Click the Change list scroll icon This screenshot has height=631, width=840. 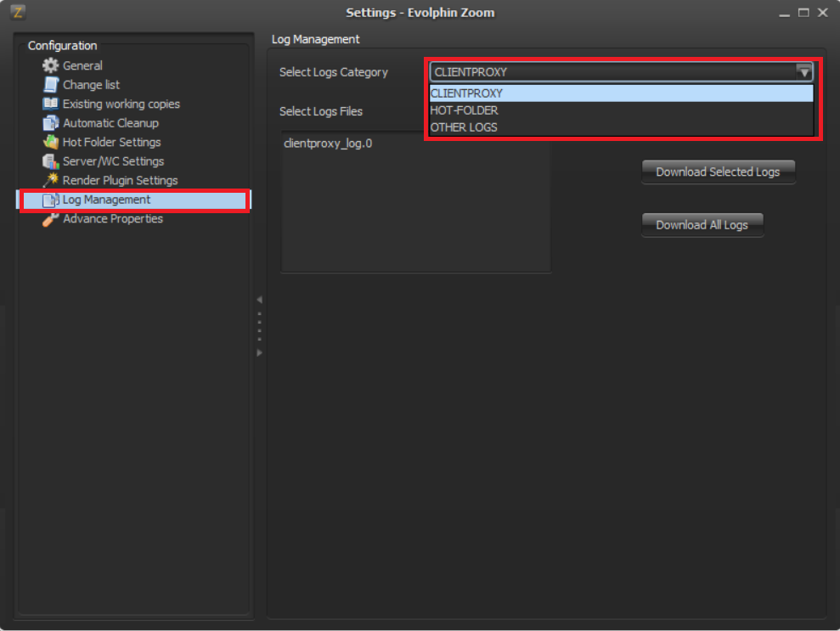pos(50,85)
